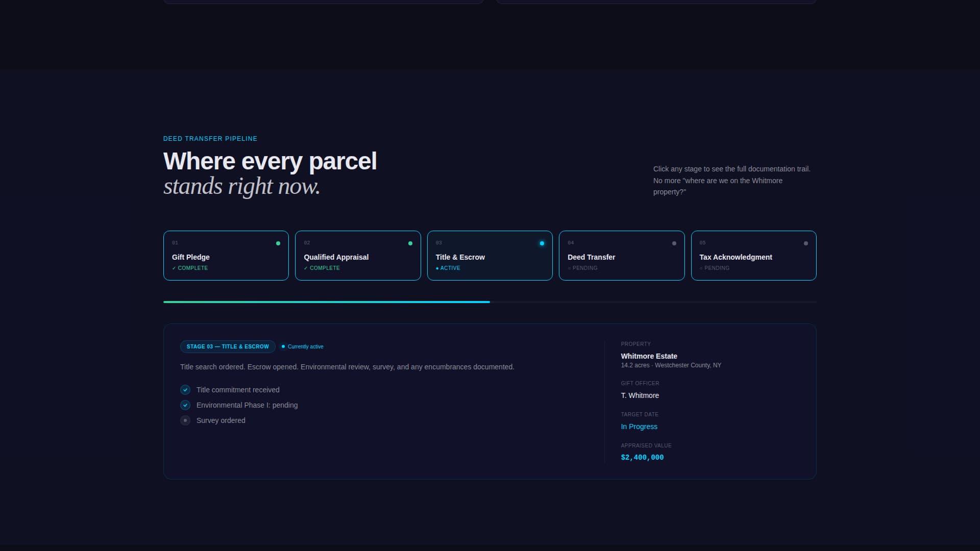Click the glowing blue dot on Title & Escrow

pos(542,243)
